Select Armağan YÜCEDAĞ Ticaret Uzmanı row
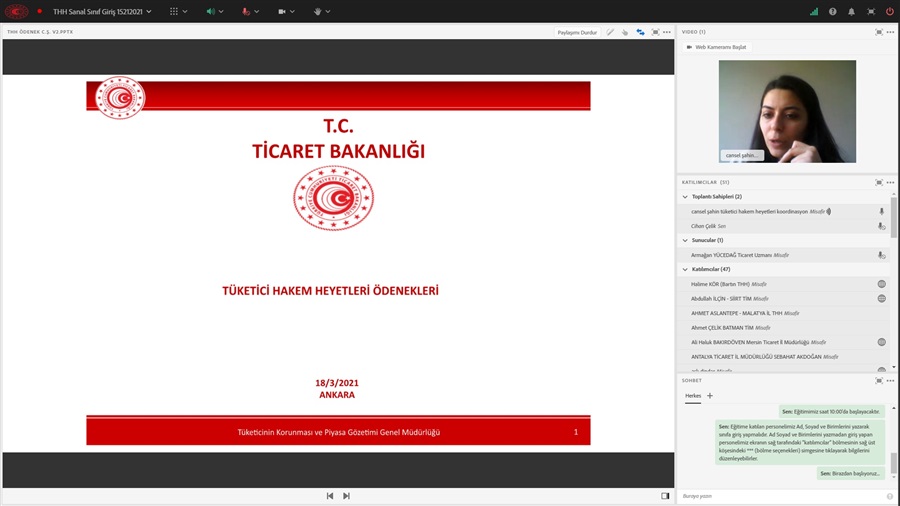This screenshot has height=506, width=900. point(785,255)
